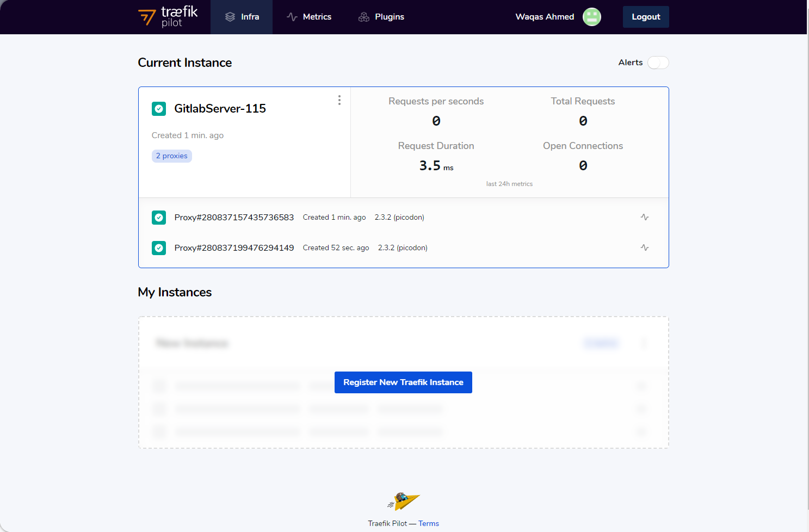Image resolution: width=809 pixels, height=532 pixels.
Task: Open metrics sparkline for Proxy#280837157435736583
Action: click(644, 216)
